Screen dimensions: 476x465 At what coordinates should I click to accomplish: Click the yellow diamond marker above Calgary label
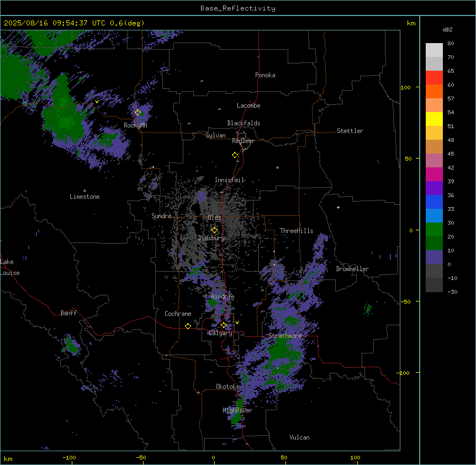click(224, 325)
